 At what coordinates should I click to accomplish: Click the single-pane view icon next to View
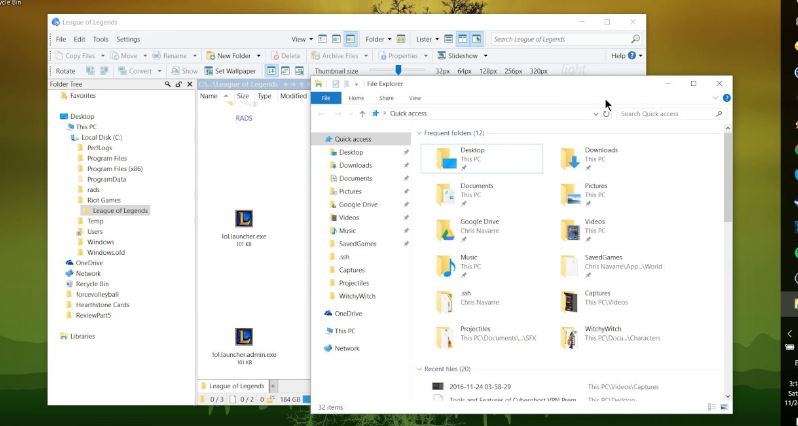click(322, 39)
